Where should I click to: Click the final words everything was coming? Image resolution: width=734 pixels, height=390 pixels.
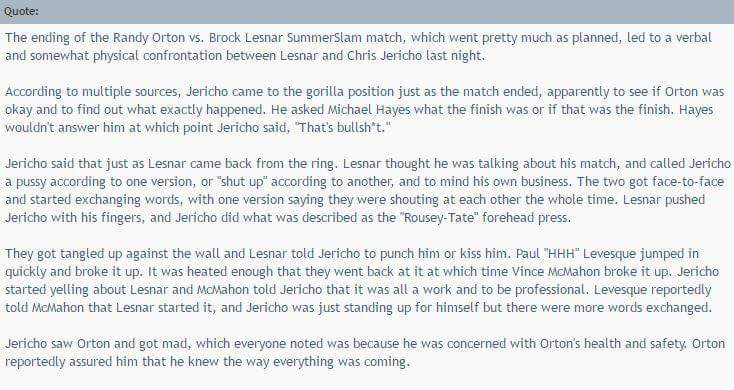[x=341, y=361]
